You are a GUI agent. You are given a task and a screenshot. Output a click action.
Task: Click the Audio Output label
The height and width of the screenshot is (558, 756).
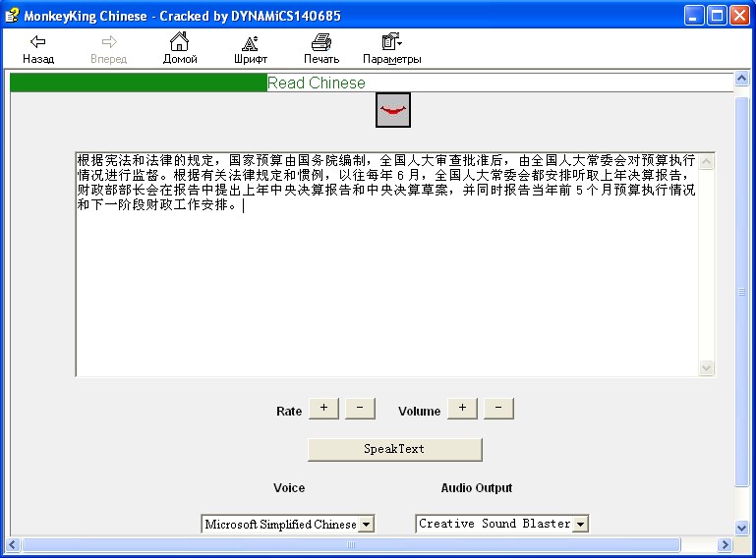(477, 487)
